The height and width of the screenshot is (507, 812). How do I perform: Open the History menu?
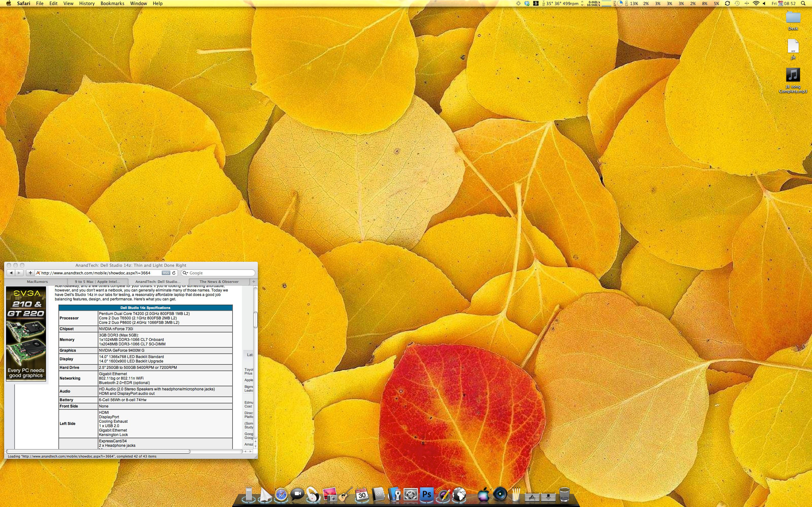87,3
